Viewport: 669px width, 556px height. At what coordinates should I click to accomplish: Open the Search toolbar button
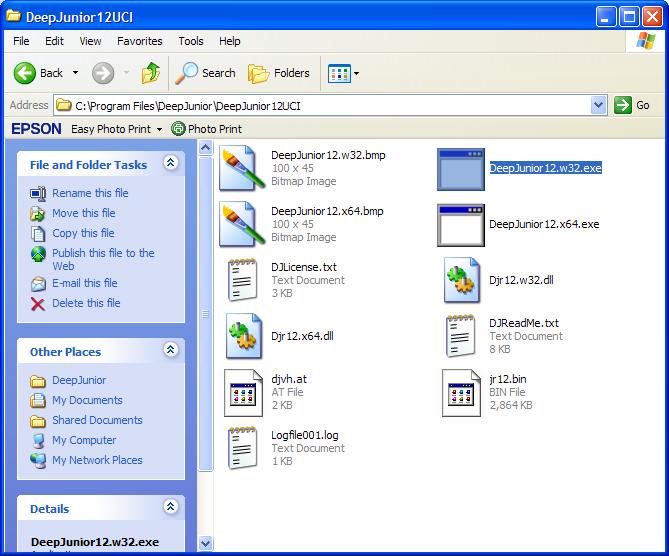click(205, 73)
